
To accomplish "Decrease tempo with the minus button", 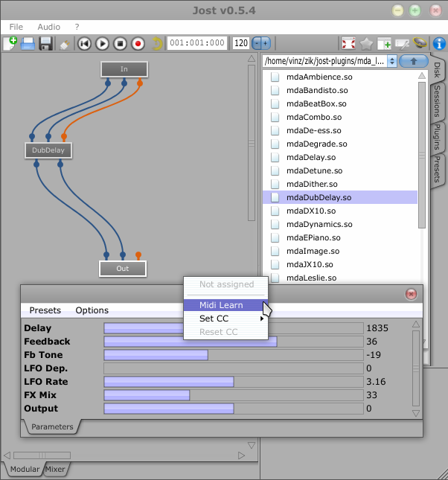I will [x=257, y=43].
